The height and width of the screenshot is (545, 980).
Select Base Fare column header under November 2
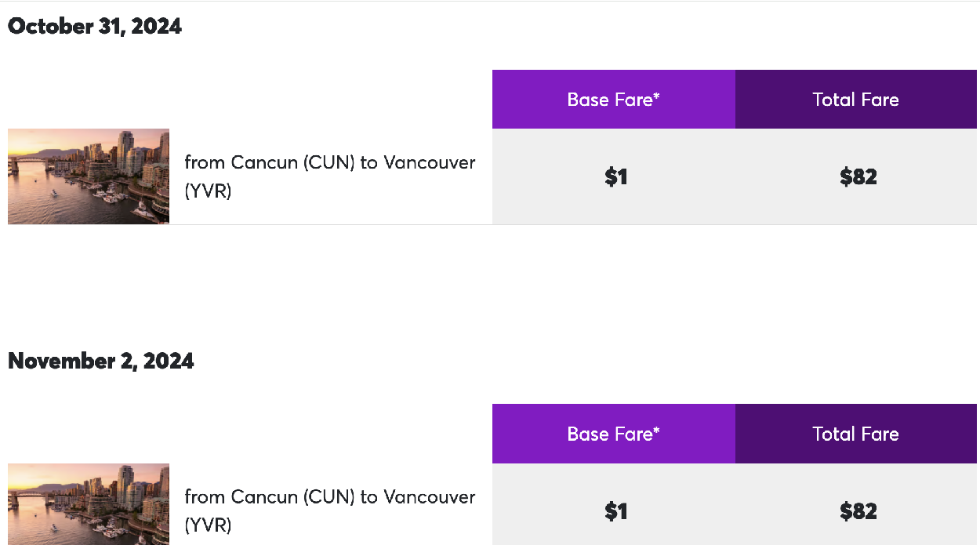(614, 434)
